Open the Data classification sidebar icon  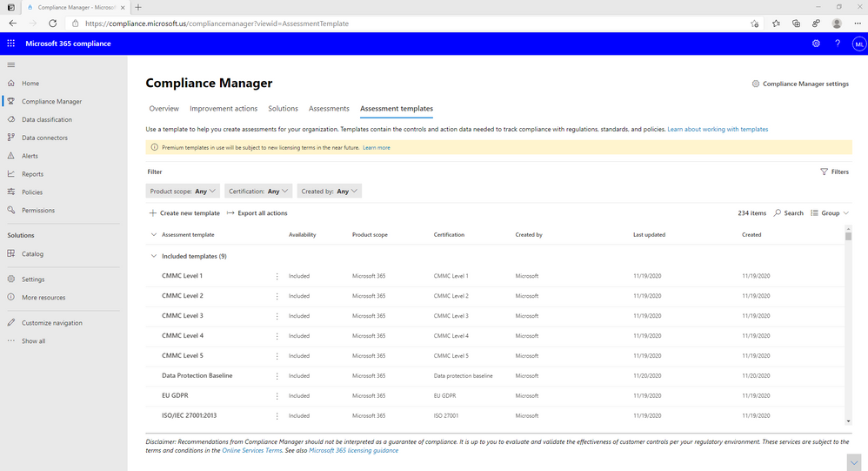(x=11, y=119)
